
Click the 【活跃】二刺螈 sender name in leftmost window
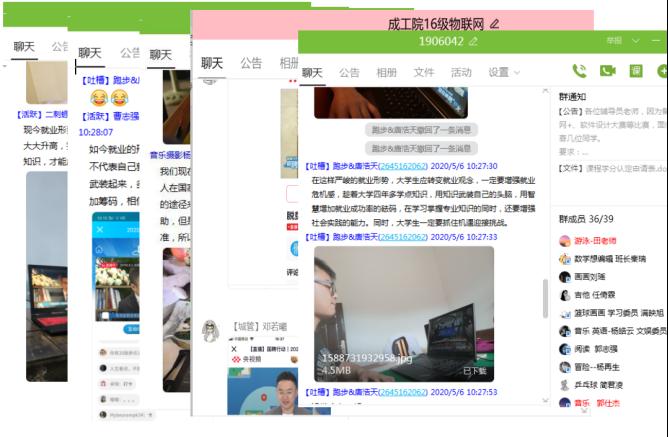pos(42,114)
